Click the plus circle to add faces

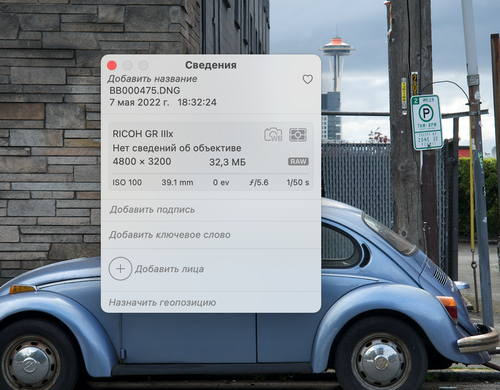click(120, 269)
